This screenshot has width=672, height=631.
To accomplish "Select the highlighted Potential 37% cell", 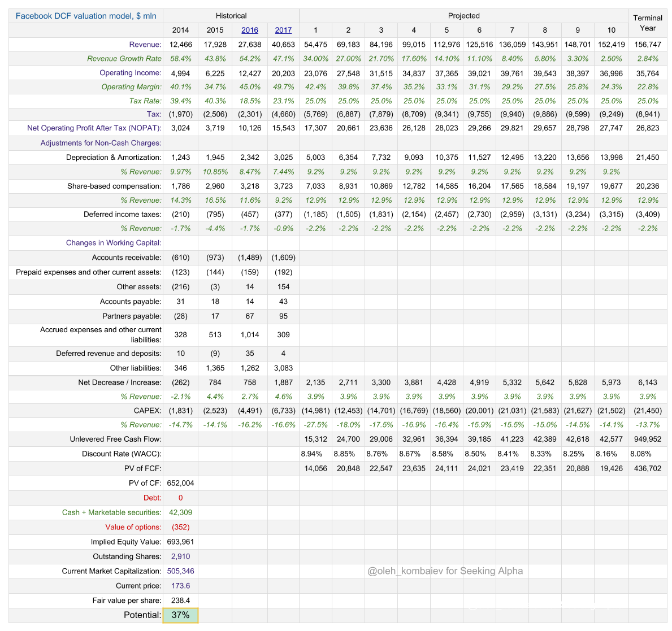I will pyautogui.click(x=180, y=615).
